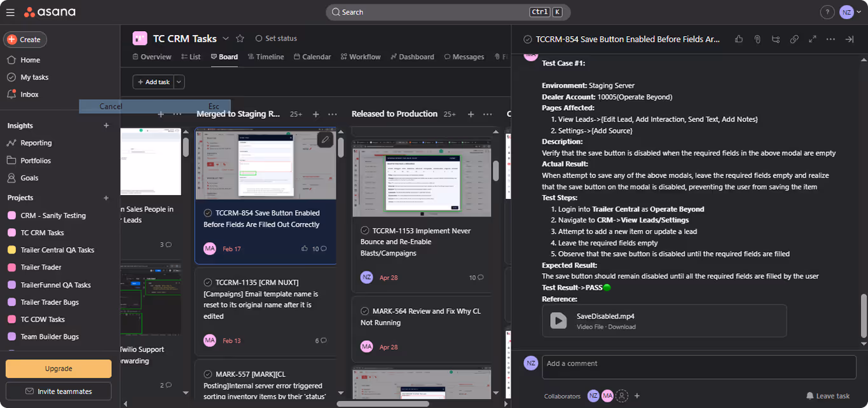The width and height of the screenshot is (868, 408).
Task: Click the Upgrade button
Action: [x=59, y=369]
